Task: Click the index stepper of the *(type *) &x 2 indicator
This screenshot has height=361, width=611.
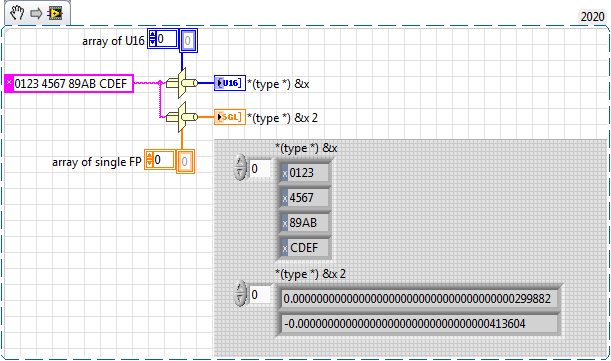Action: point(240,293)
